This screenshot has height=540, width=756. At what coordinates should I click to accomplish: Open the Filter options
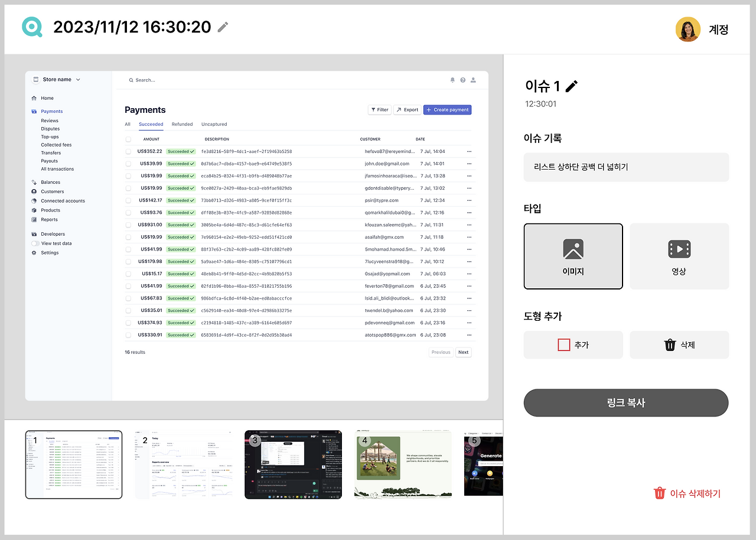[379, 109]
